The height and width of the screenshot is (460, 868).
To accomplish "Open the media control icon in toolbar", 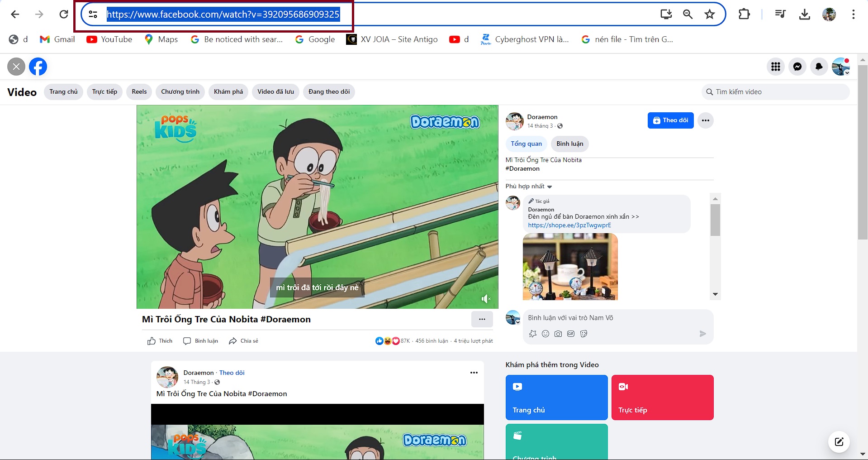I will point(780,14).
